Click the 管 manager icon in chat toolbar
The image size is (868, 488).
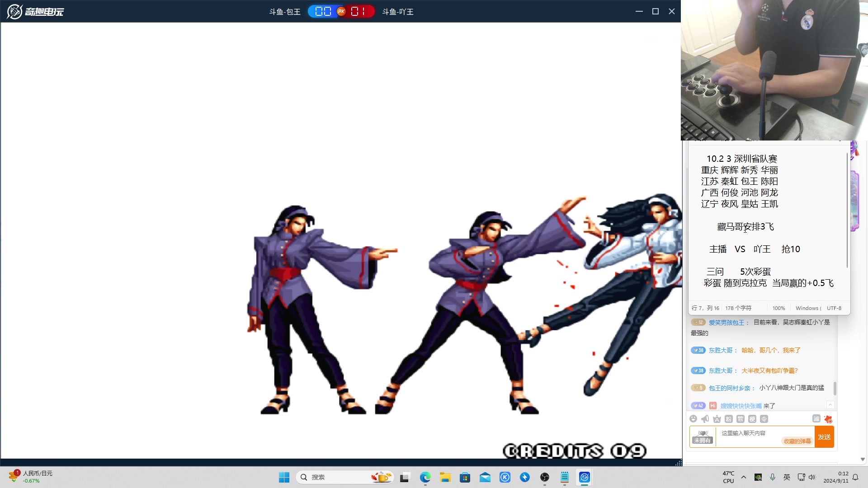point(741,419)
